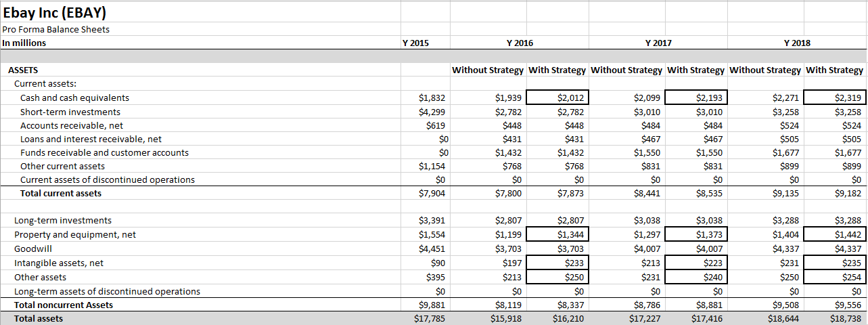The height and width of the screenshot is (325, 868).
Task: Click the Y 2015 column header
Action: coord(415,43)
